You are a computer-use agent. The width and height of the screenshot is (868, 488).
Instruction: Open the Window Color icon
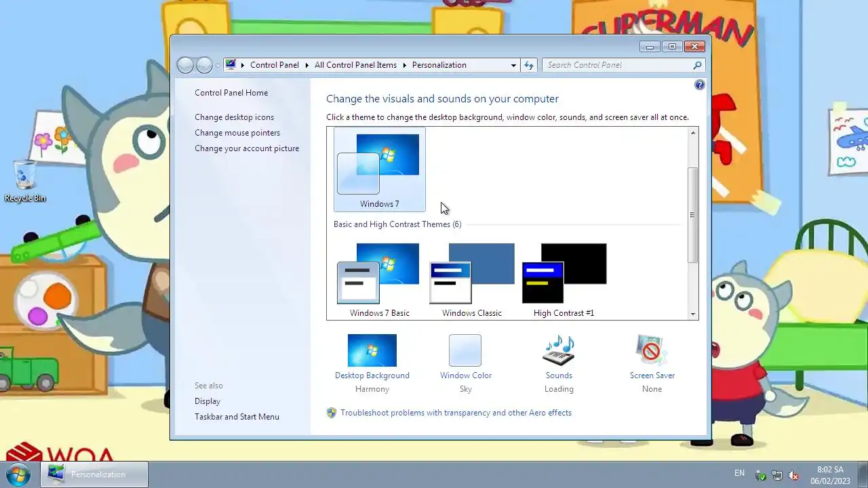point(465,350)
